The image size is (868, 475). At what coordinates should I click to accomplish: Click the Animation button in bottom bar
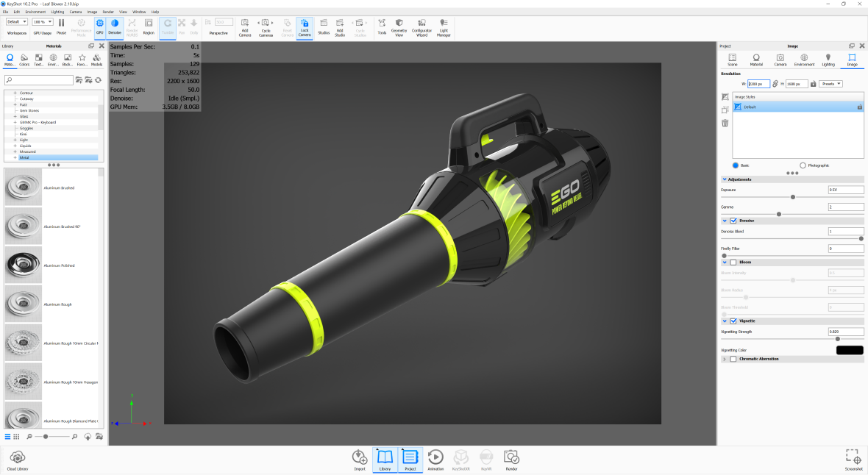coord(435,460)
